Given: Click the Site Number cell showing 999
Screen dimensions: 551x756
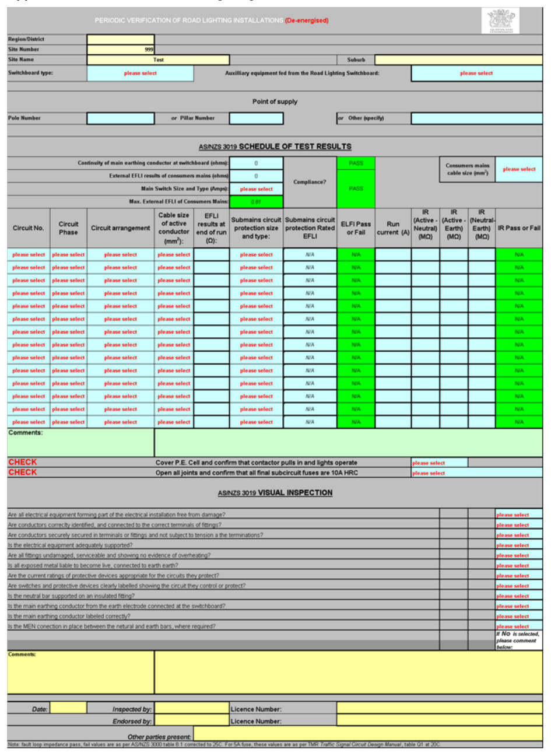Looking at the screenshot, I should 121,49.
